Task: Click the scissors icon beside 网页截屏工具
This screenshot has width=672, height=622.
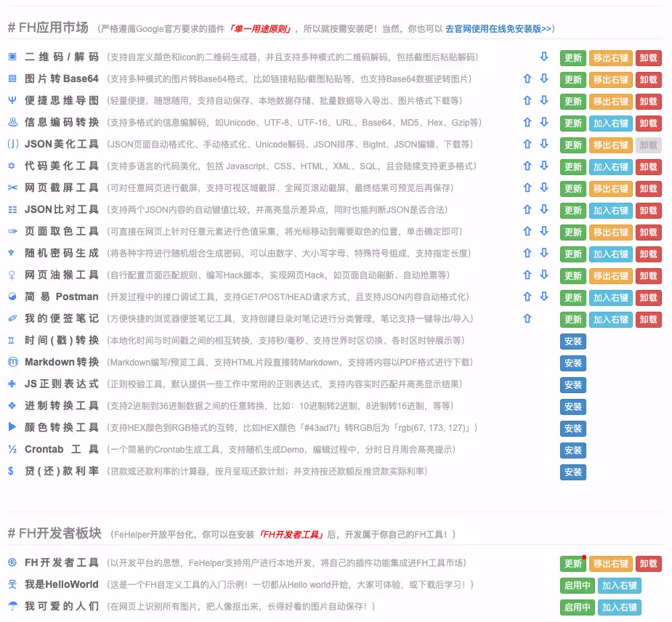Action: pyautogui.click(x=12, y=187)
